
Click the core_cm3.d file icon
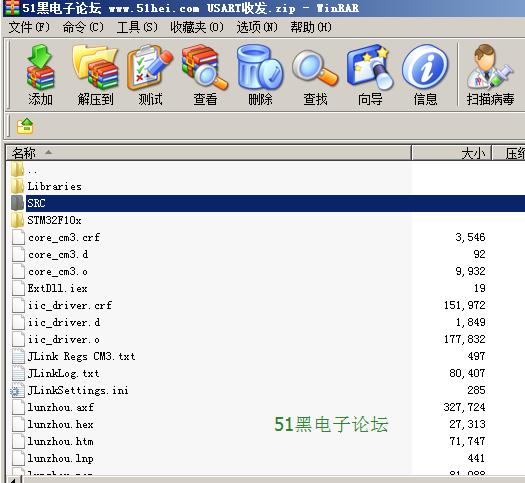[18, 254]
